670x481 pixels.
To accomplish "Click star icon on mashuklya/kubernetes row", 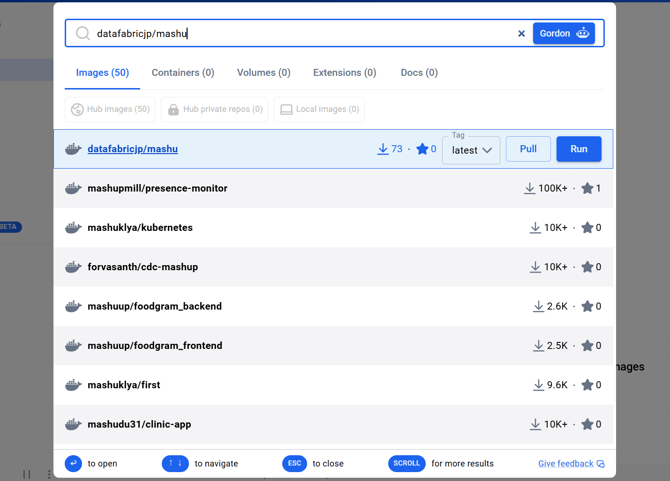I will tap(588, 228).
